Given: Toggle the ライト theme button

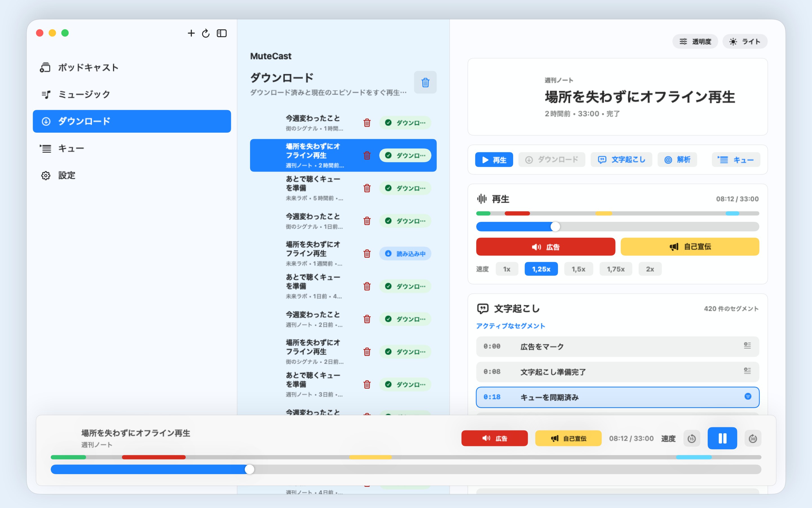Looking at the screenshot, I should tap(745, 41).
